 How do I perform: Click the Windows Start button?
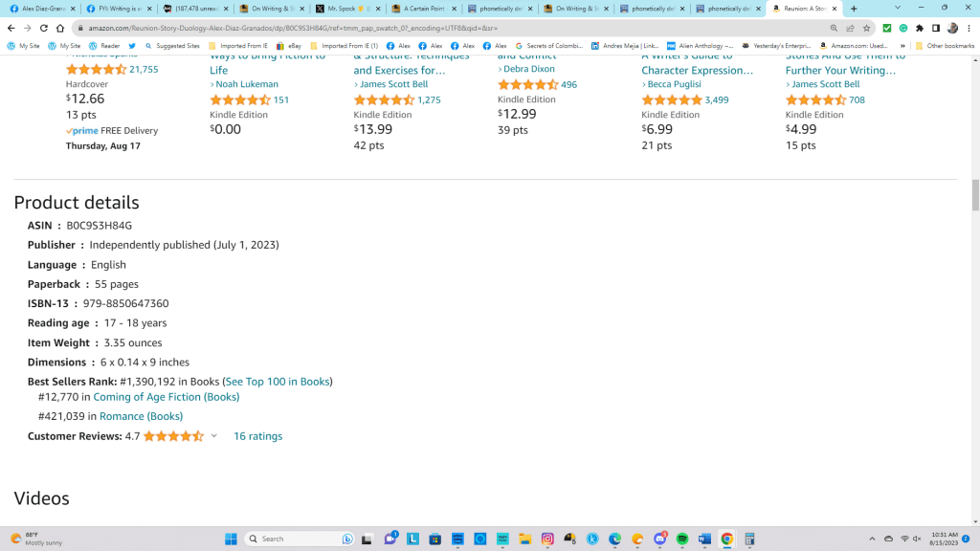pos(231,539)
